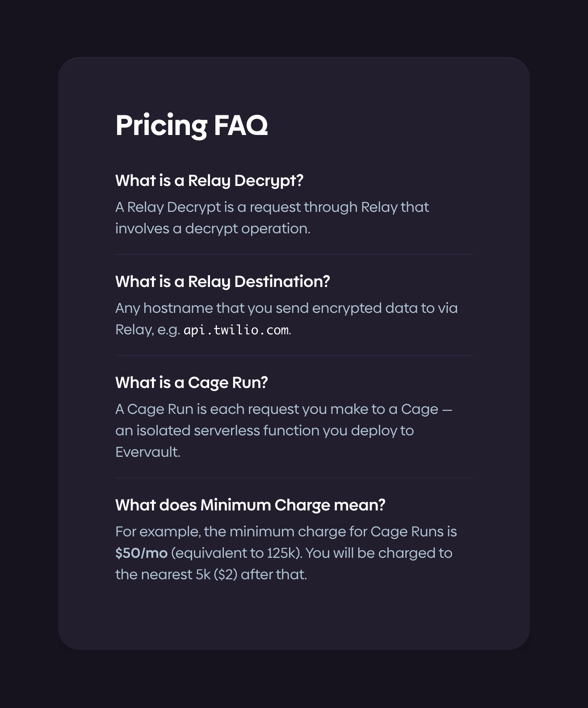Click the Pricing FAQ heading
This screenshot has height=708, width=588.
[191, 125]
